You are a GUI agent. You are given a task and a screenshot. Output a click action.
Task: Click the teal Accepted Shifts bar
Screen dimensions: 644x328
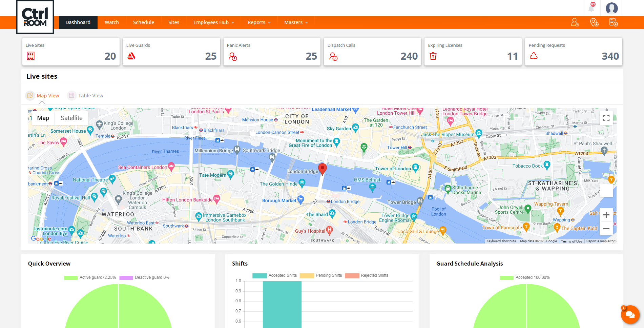(x=282, y=305)
